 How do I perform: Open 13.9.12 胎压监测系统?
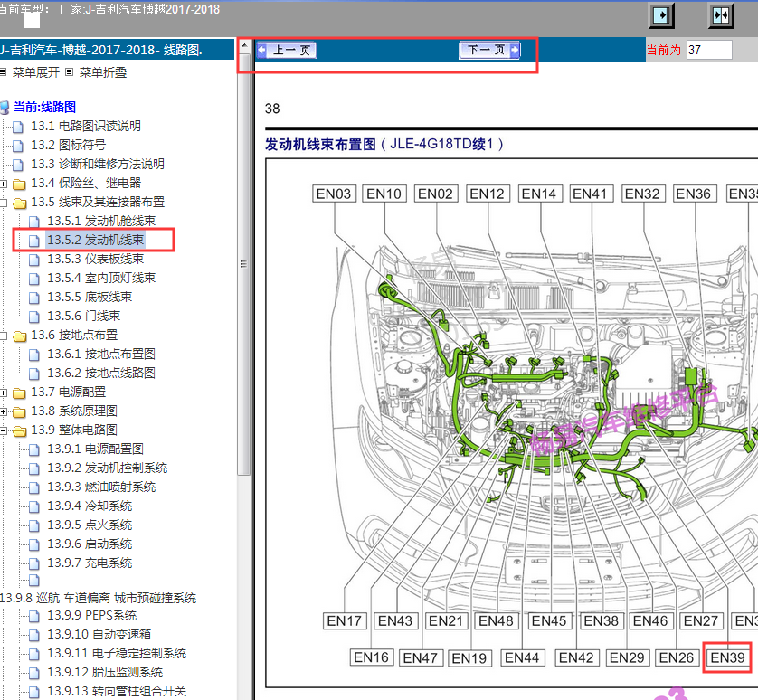pos(105,673)
